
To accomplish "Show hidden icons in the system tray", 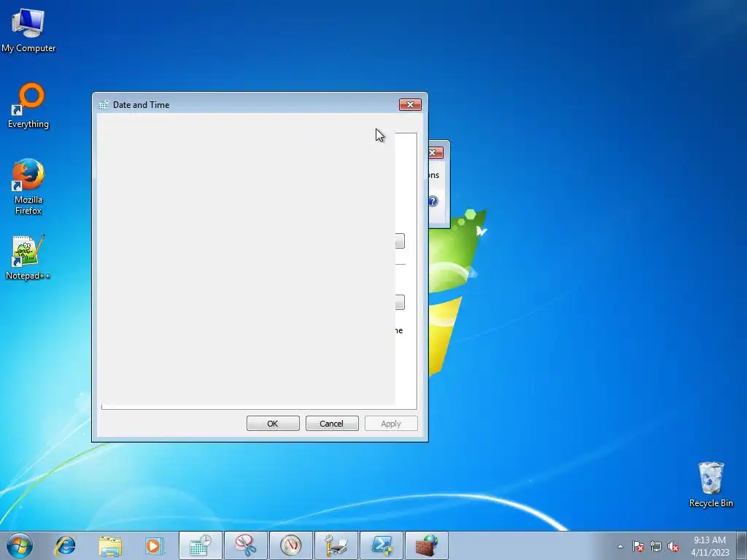I will (620, 546).
